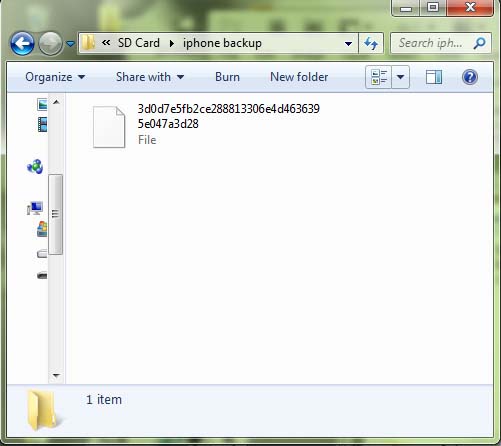Screen dimensions: 501x446
Task: Select the Pictures library icon in sidebar
Action: pyautogui.click(x=42, y=104)
